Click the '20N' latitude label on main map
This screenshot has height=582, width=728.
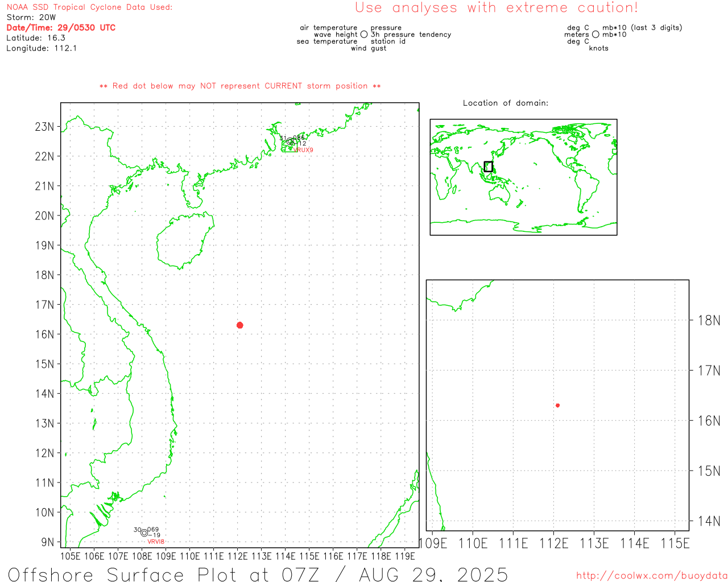45,216
